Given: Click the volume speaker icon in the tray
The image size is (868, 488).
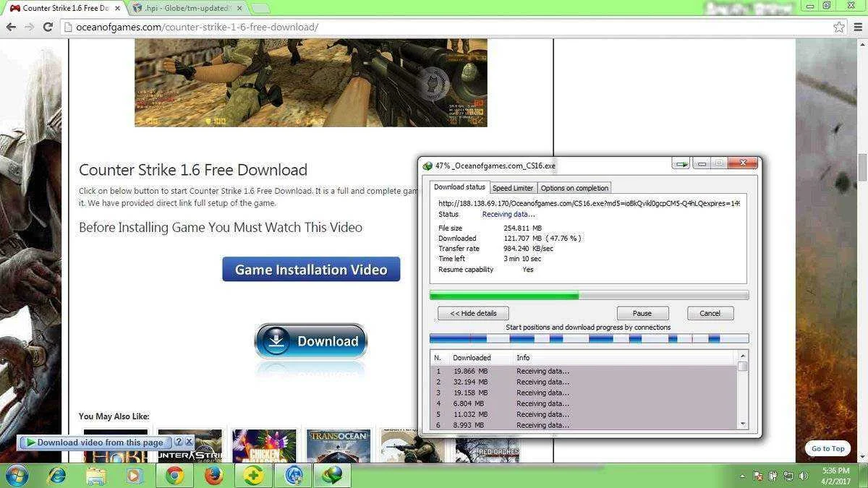Looking at the screenshot, I should tap(802, 476).
